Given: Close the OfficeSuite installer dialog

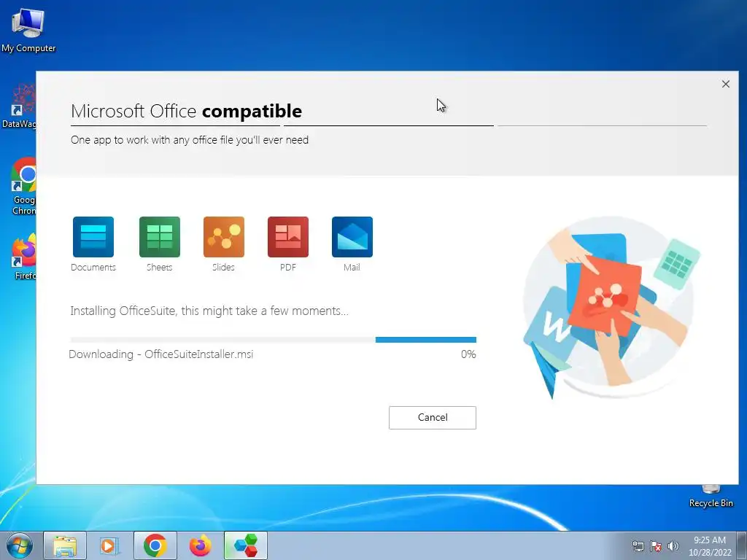Looking at the screenshot, I should (x=726, y=84).
